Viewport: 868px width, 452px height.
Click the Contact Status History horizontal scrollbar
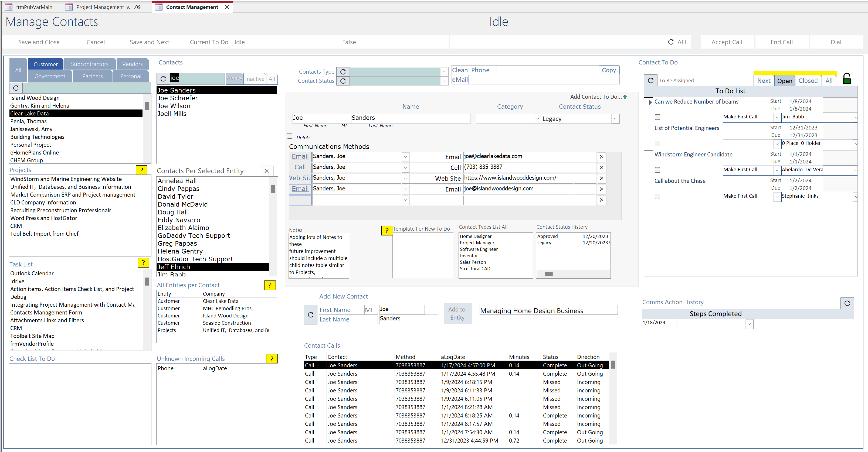click(x=548, y=274)
